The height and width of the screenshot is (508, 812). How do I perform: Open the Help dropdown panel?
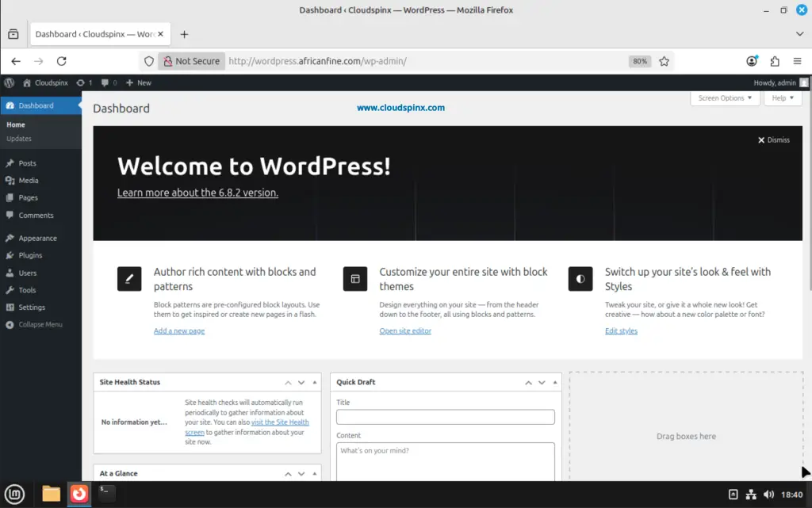(782, 97)
